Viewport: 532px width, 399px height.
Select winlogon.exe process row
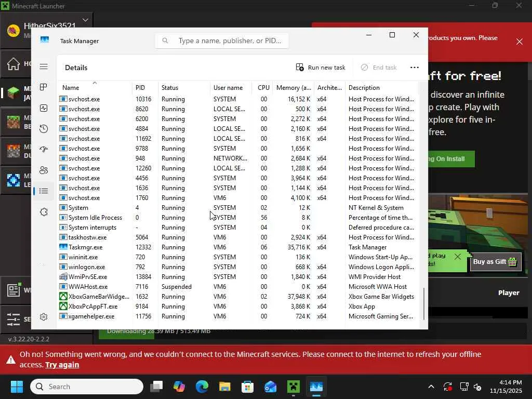pos(238,267)
